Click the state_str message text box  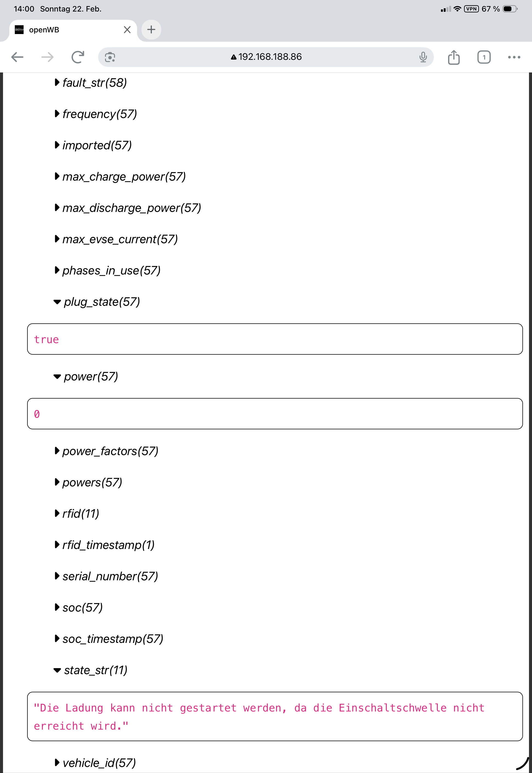coord(275,717)
